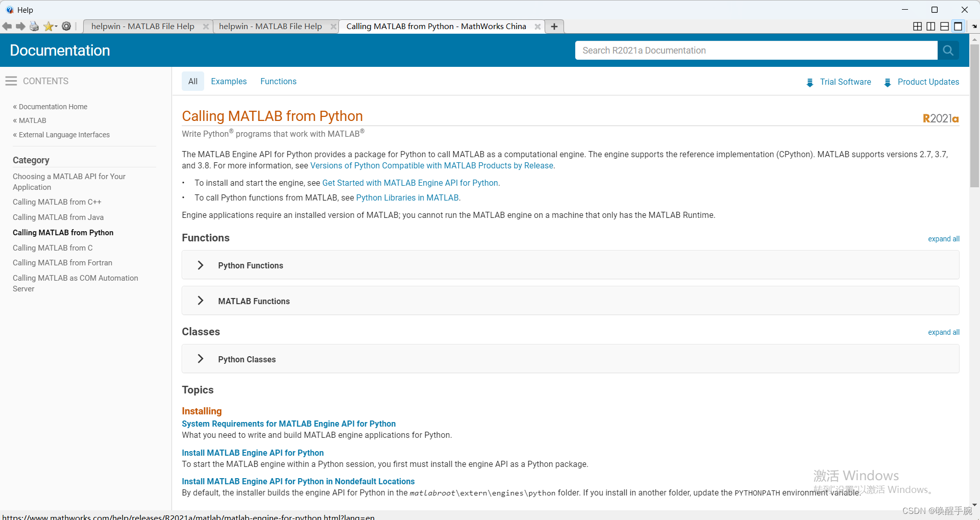Navigate forward using the forward arrow

tap(20, 26)
